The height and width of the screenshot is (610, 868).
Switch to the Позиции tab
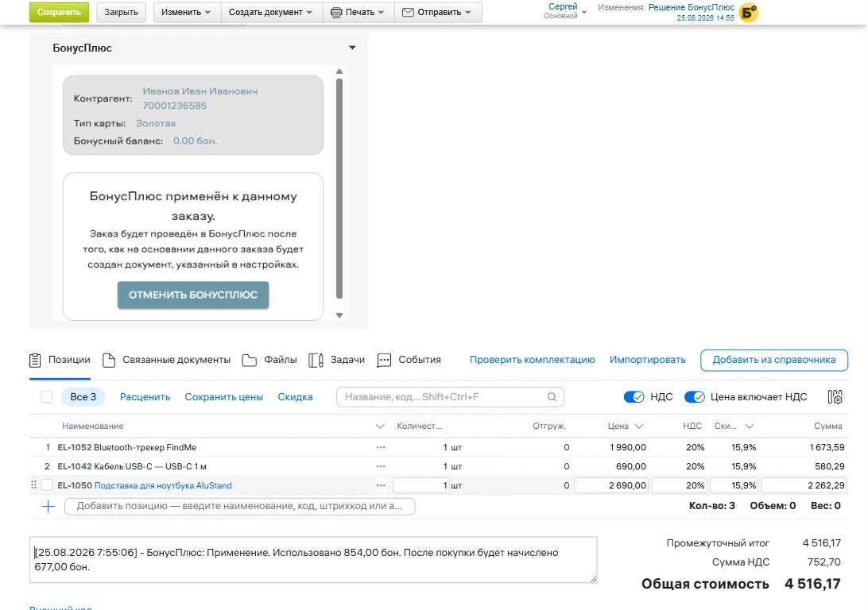pyautogui.click(x=60, y=360)
